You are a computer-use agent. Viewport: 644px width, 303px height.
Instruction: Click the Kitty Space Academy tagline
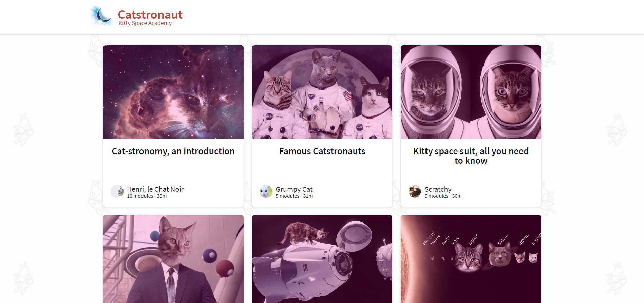(x=144, y=23)
